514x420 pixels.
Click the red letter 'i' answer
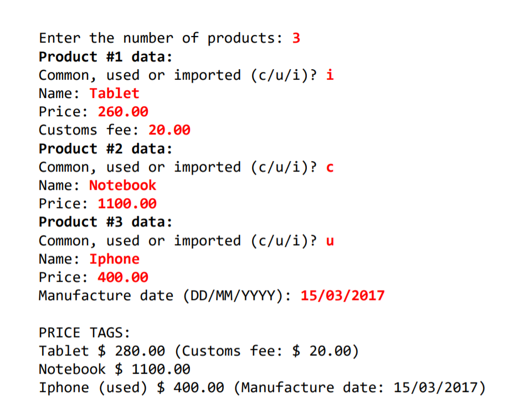[330, 75]
